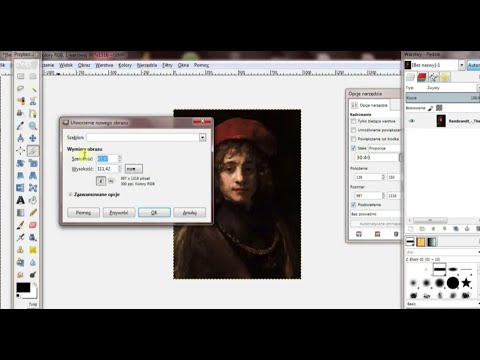Open the 'Kolory' menu
480x360 pixels.
coord(125,65)
